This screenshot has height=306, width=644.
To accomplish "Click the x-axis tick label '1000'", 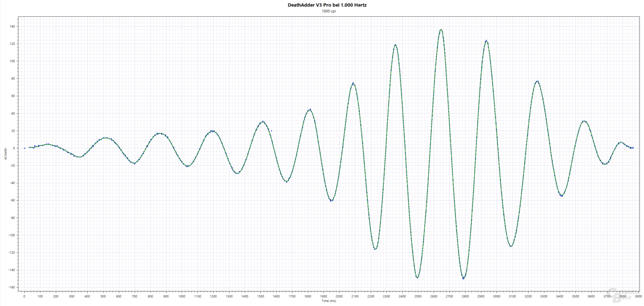I will pos(182,296).
